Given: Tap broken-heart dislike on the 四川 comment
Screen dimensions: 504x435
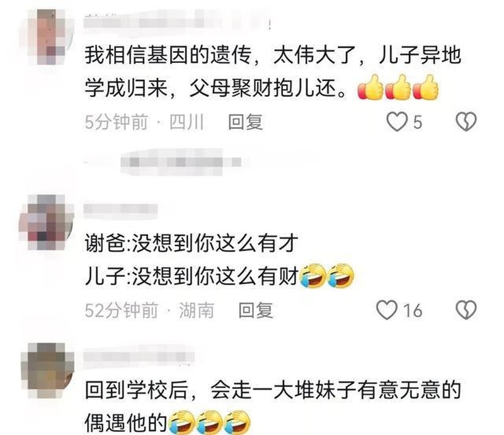Looking at the screenshot, I should point(466,121).
